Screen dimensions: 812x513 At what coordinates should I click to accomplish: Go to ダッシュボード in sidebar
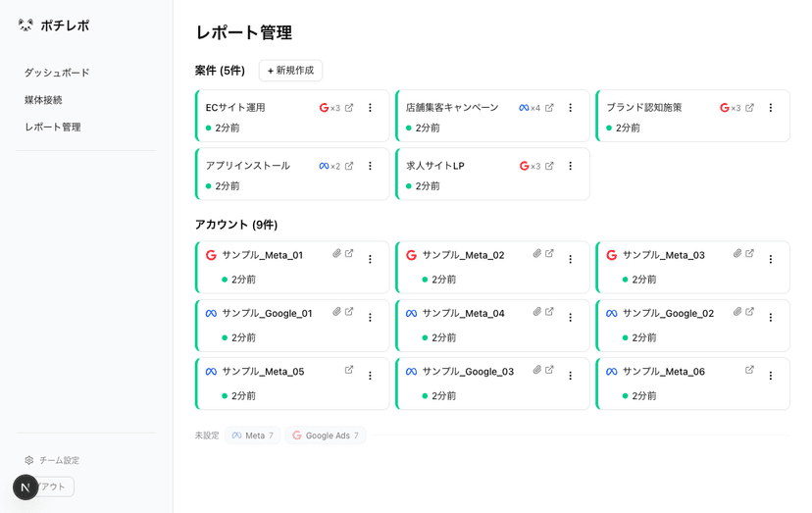pyautogui.click(x=57, y=73)
